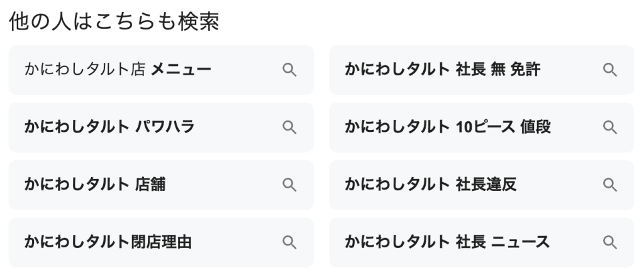Click search icon beside 社長 無 免許
The image size is (644, 280).
click(x=610, y=70)
